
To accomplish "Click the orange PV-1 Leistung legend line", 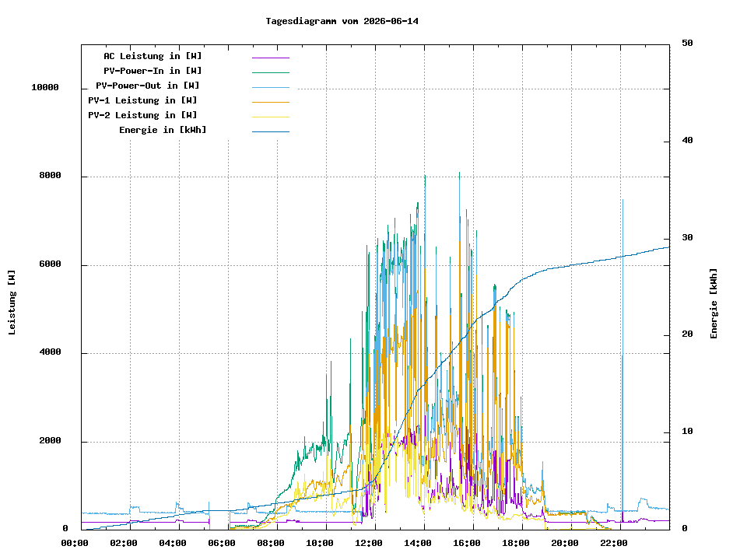I will 271,102.
